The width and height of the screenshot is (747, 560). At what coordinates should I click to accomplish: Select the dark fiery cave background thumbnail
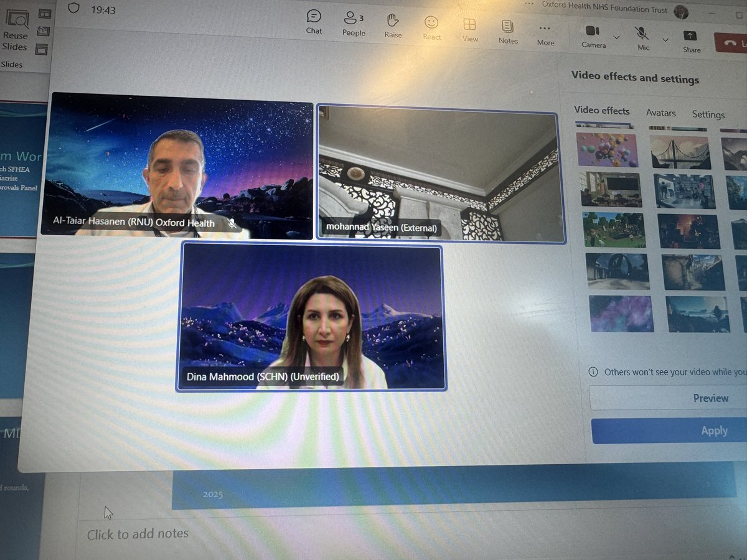(688, 231)
